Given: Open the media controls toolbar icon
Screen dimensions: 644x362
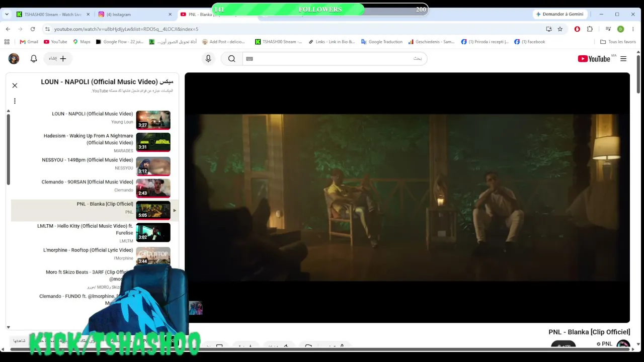Looking at the screenshot, I should click(x=608, y=29).
